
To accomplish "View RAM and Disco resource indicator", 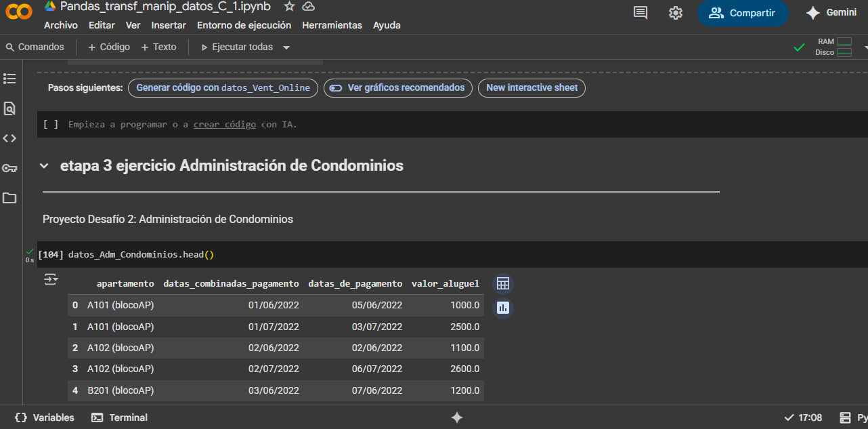I will [x=833, y=47].
